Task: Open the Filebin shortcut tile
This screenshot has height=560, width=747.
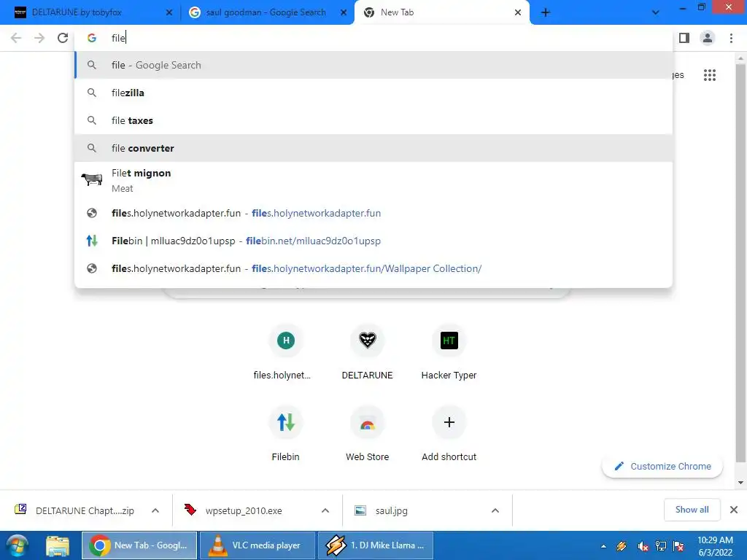Action: coord(285,433)
